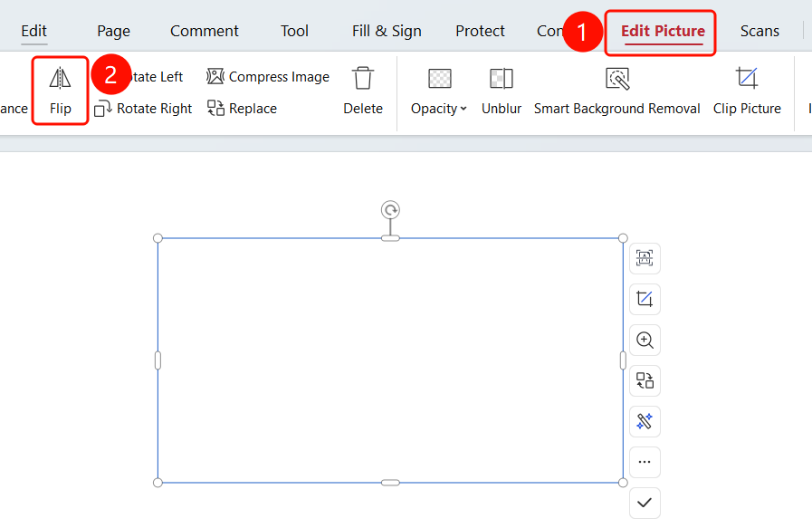Viewport: 812px width, 528px height.
Task: Select the Tool tab
Action: (295, 31)
